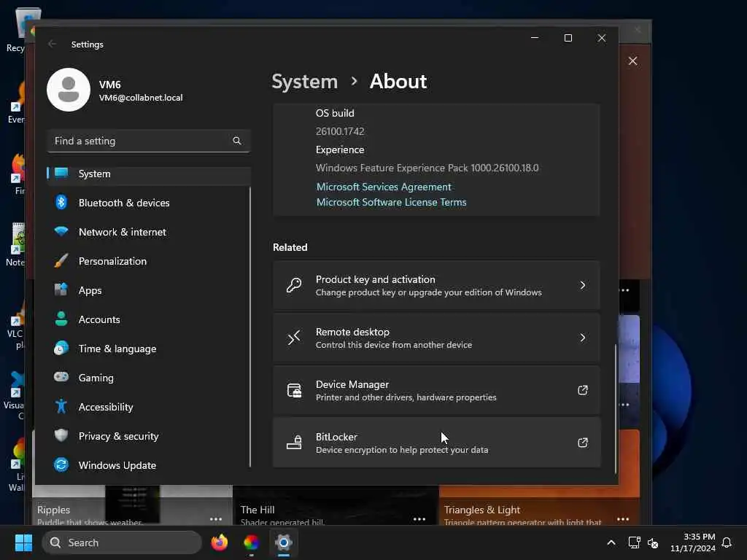Click the muted volume tray icon
This screenshot has height=560, width=747.
pyautogui.click(x=653, y=542)
